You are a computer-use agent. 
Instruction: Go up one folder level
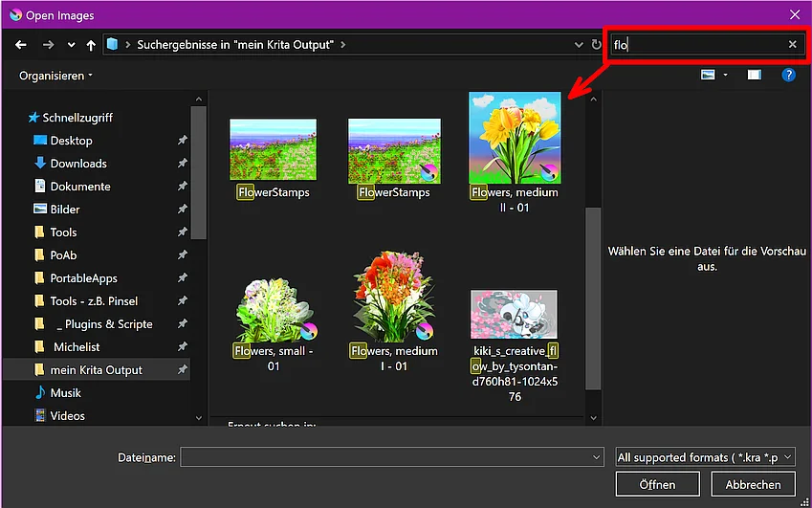(91, 45)
